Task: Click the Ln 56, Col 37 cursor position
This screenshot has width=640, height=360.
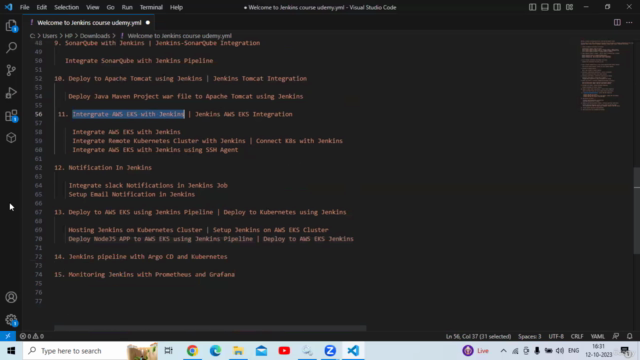Action: point(478,336)
